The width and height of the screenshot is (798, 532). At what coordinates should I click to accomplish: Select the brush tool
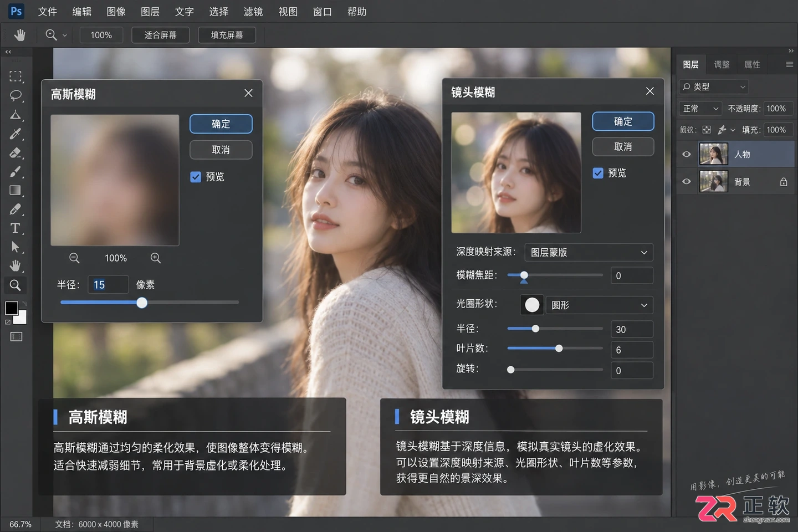pyautogui.click(x=16, y=171)
